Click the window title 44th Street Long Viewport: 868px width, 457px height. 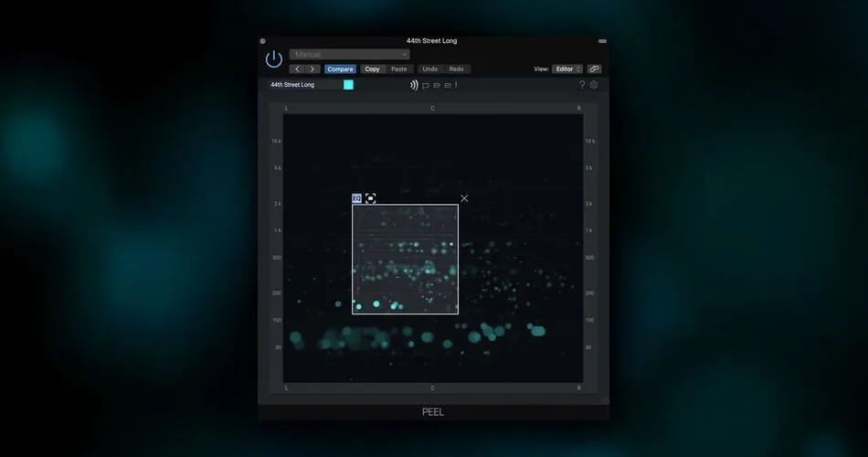point(432,41)
